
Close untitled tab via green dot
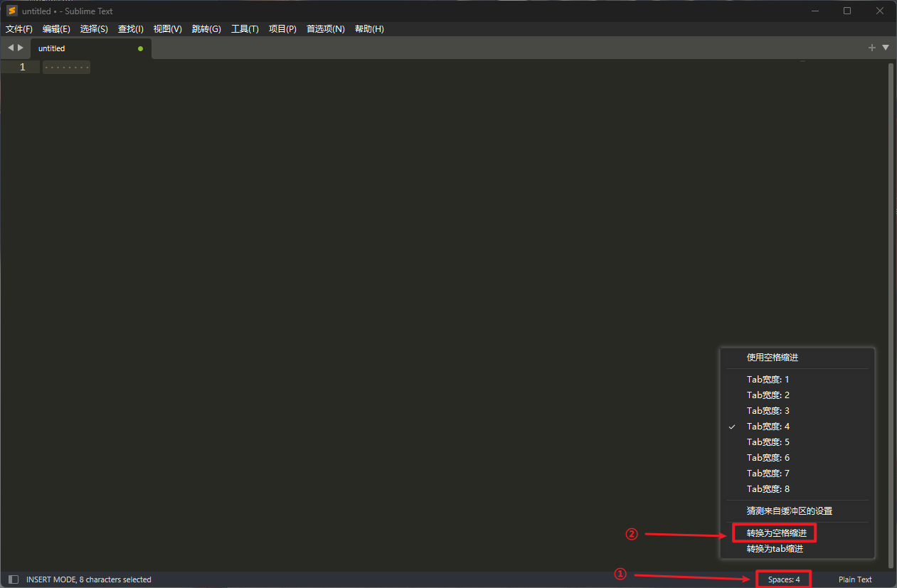pyautogui.click(x=140, y=48)
